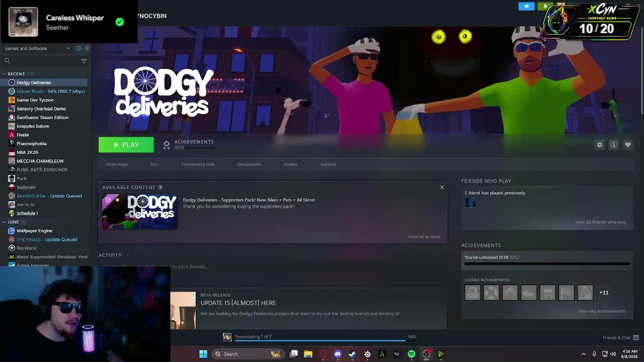Click the GeoGuessr Steam Edition icon
The width and height of the screenshot is (644, 362).
(x=12, y=118)
